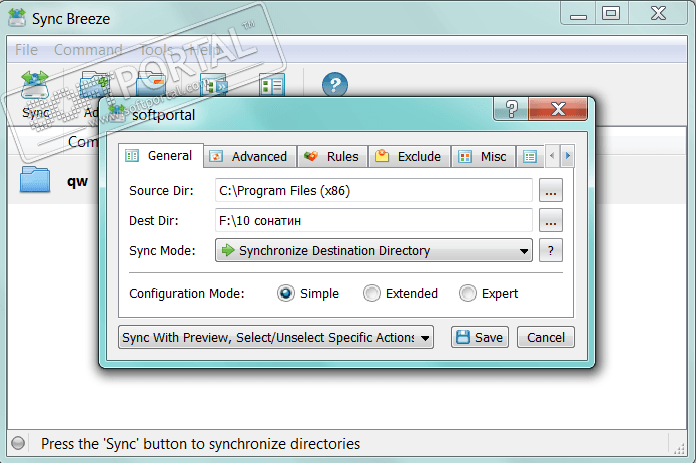Click the orange folder toolbar icon
The height and width of the screenshot is (463, 696).
(x=151, y=85)
